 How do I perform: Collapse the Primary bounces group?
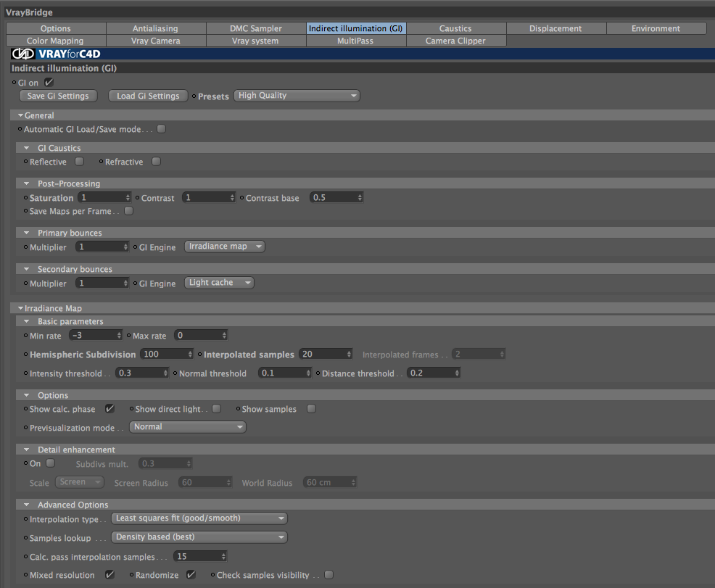(x=26, y=233)
